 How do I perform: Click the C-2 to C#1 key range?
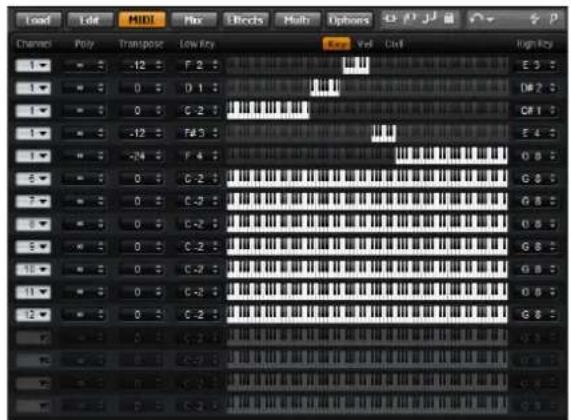(x=268, y=111)
